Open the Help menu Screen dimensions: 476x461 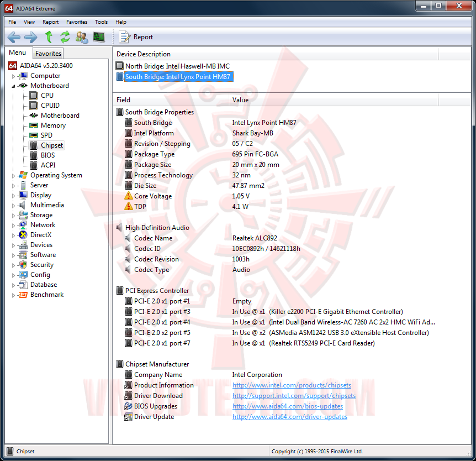[x=121, y=22]
